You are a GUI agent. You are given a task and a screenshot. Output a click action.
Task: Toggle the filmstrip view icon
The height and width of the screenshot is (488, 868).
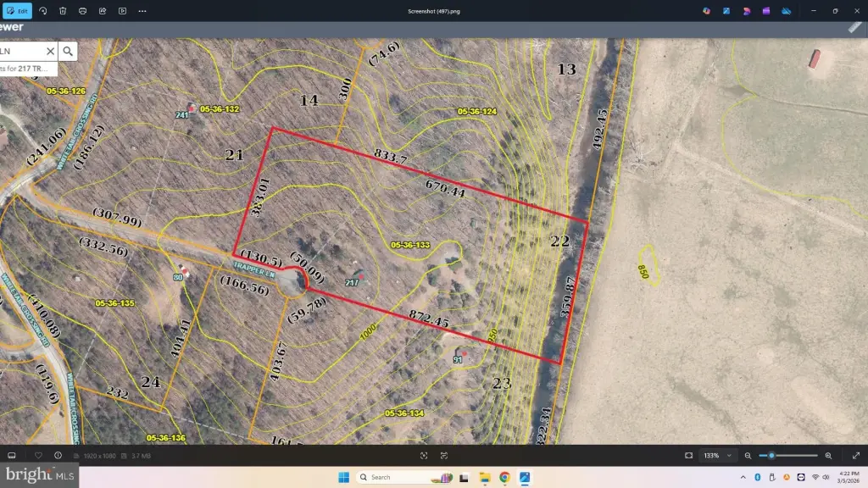point(12,456)
